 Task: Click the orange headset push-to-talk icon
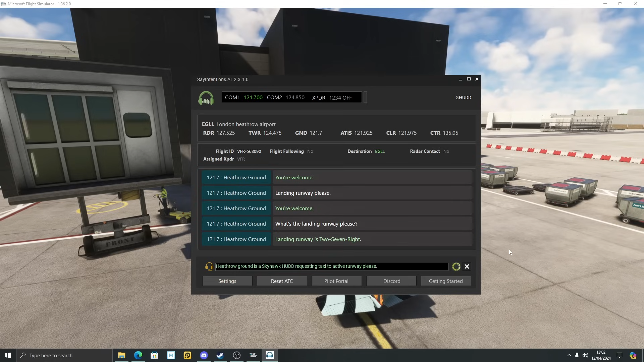tap(209, 266)
